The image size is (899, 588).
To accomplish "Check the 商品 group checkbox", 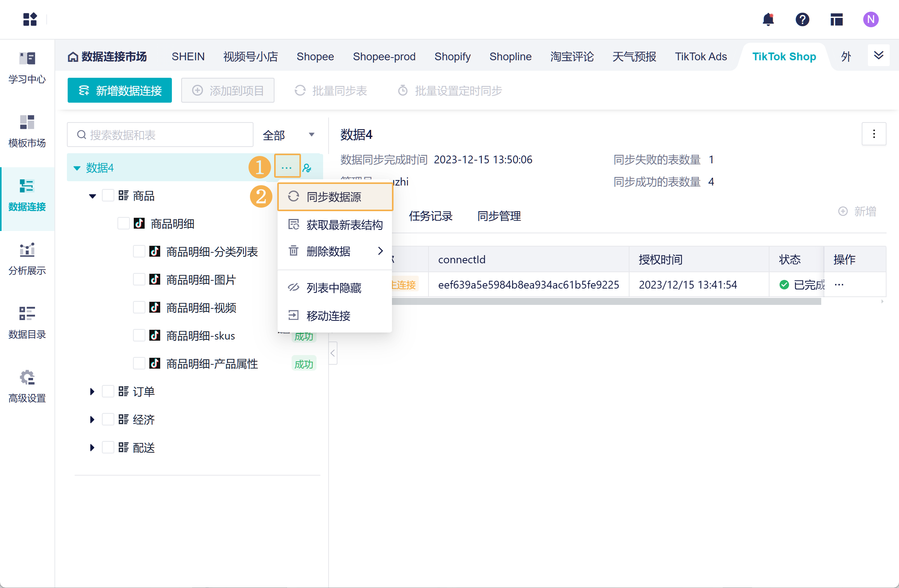I will 108,196.
